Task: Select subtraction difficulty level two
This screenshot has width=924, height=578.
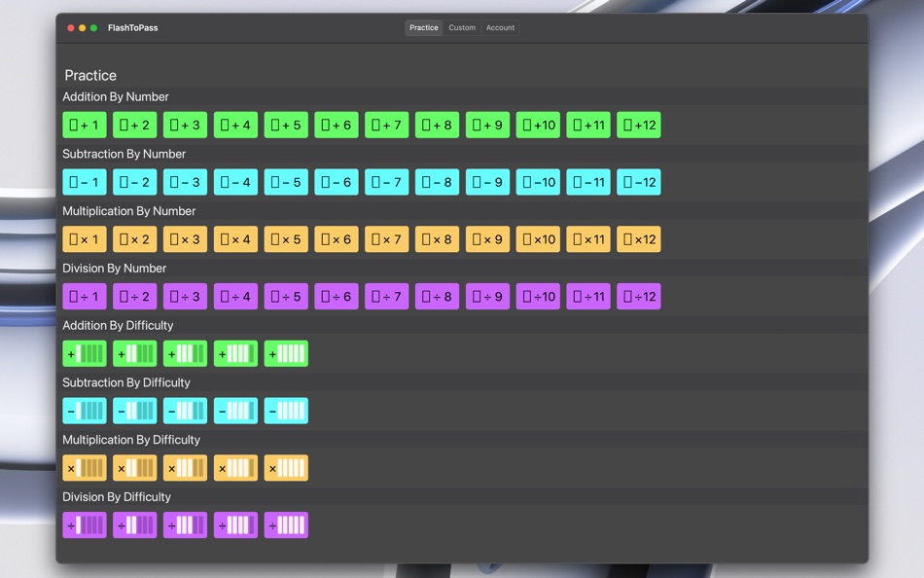Action: (x=135, y=411)
